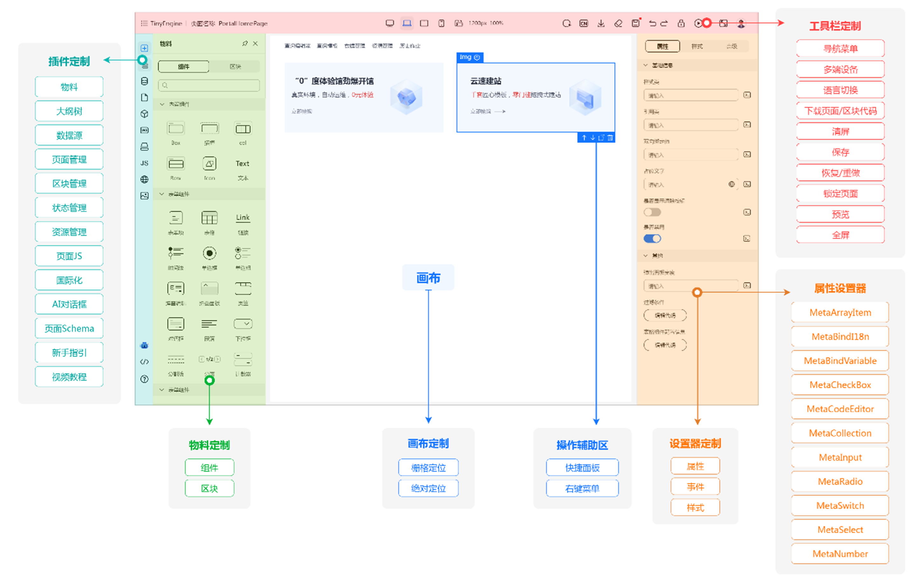Image resolution: width=924 pixels, height=583 pixels.
Task: Switch to the 区块 tab
Action: point(235,67)
